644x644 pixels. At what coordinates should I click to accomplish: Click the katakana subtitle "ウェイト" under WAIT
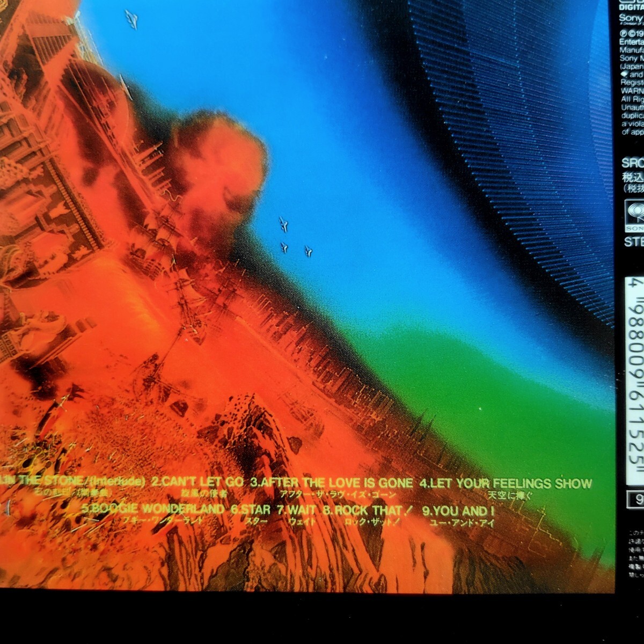[302, 522]
